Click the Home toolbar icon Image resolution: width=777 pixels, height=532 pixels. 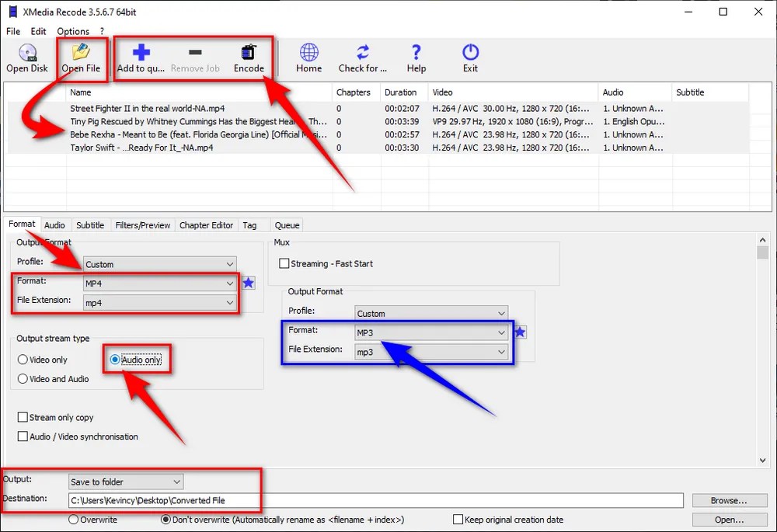tap(308, 56)
